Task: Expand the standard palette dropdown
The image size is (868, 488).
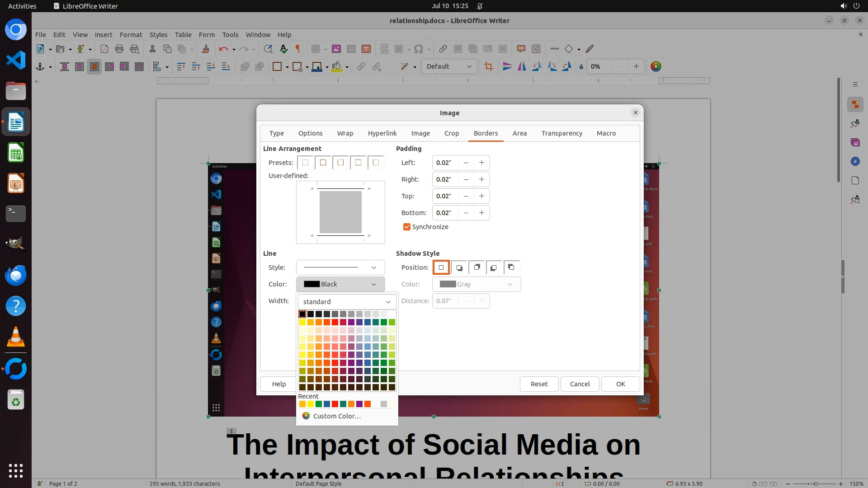Action: (x=347, y=302)
